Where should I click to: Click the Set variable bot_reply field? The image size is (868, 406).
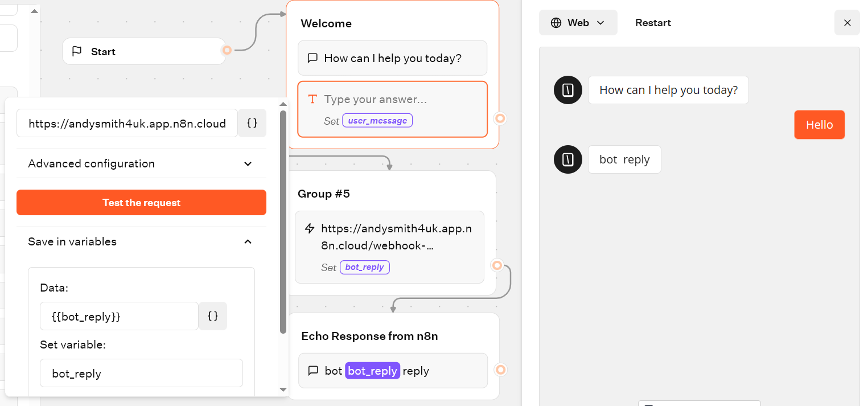coord(141,374)
